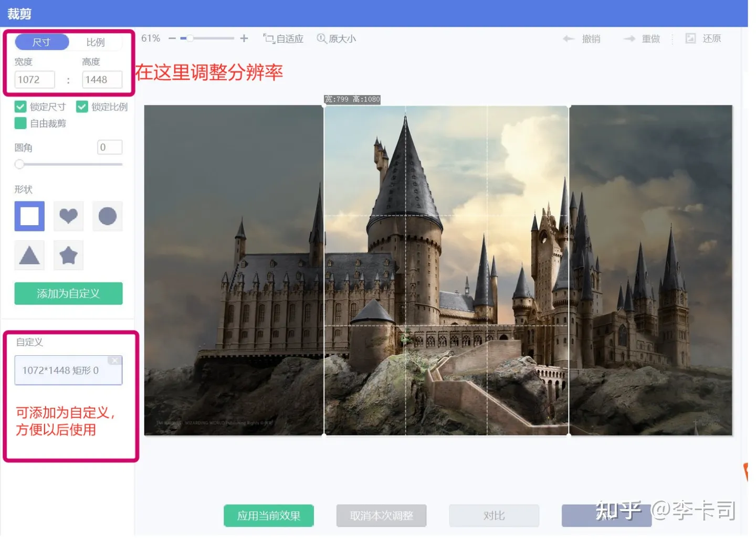The height and width of the screenshot is (541, 756).
Task: Click 原大小 original size
Action: pos(337,39)
